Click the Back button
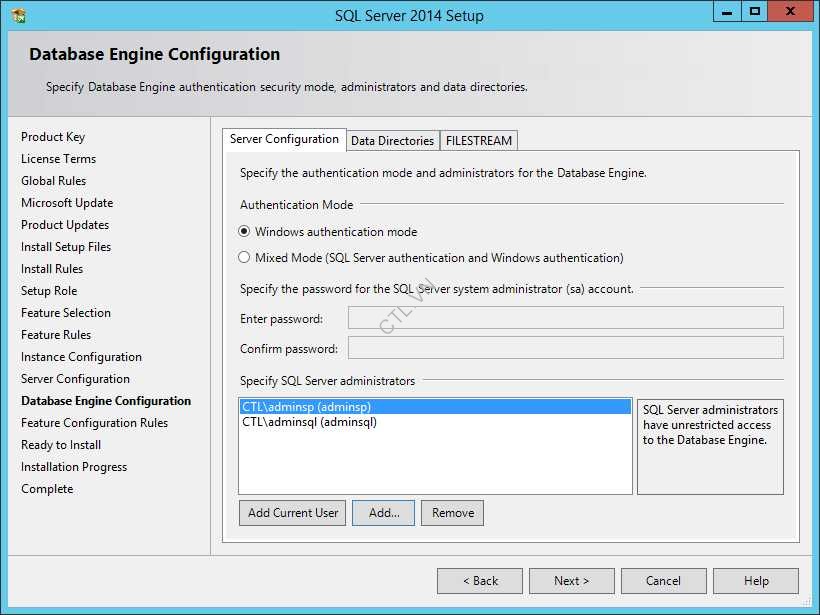The image size is (820, 615). pyautogui.click(x=479, y=580)
